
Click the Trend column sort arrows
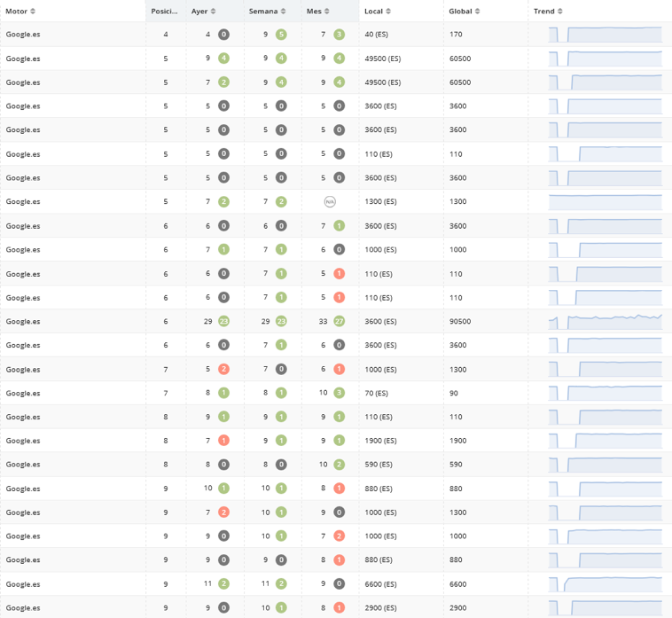pos(560,12)
